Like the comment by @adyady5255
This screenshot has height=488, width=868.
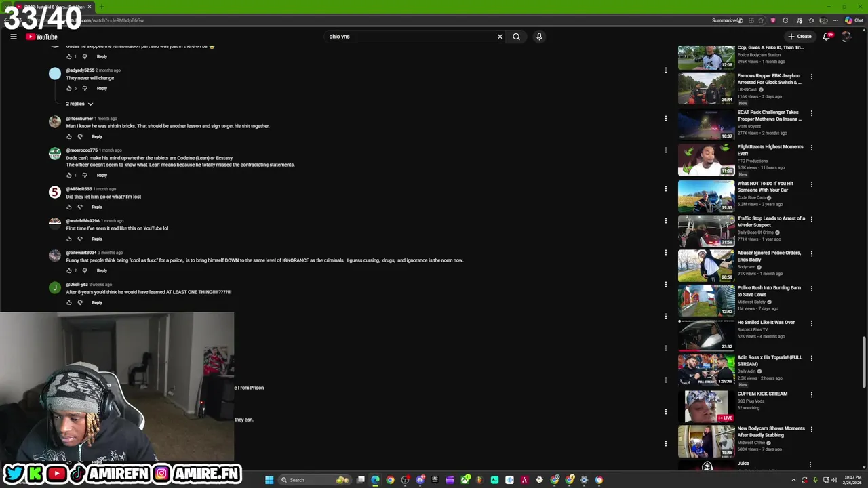(68, 88)
